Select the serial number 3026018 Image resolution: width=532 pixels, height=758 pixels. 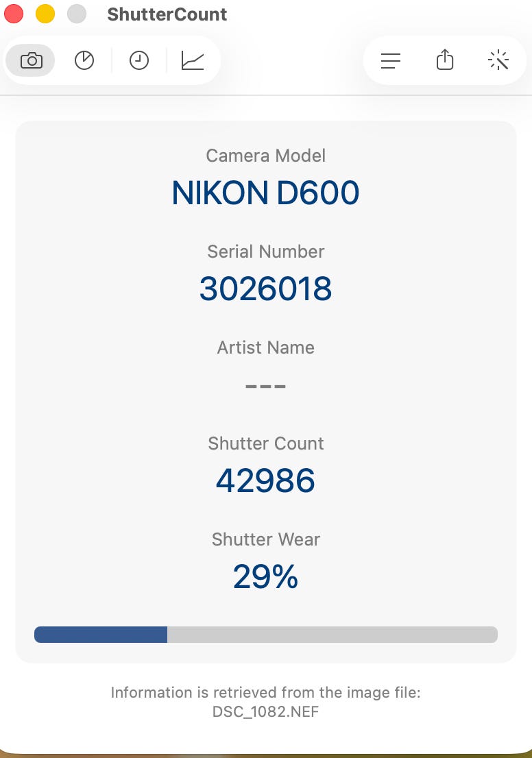coord(265,289)
